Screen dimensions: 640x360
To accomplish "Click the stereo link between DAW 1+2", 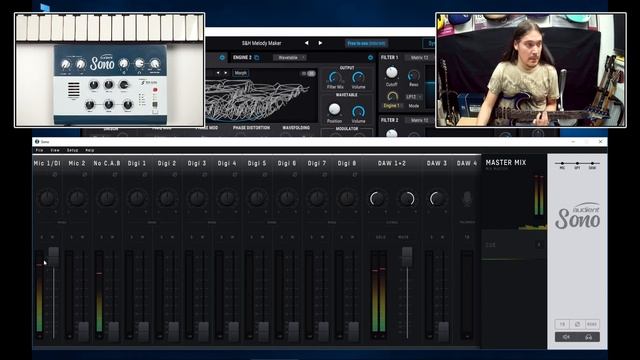I will point(392,222).
